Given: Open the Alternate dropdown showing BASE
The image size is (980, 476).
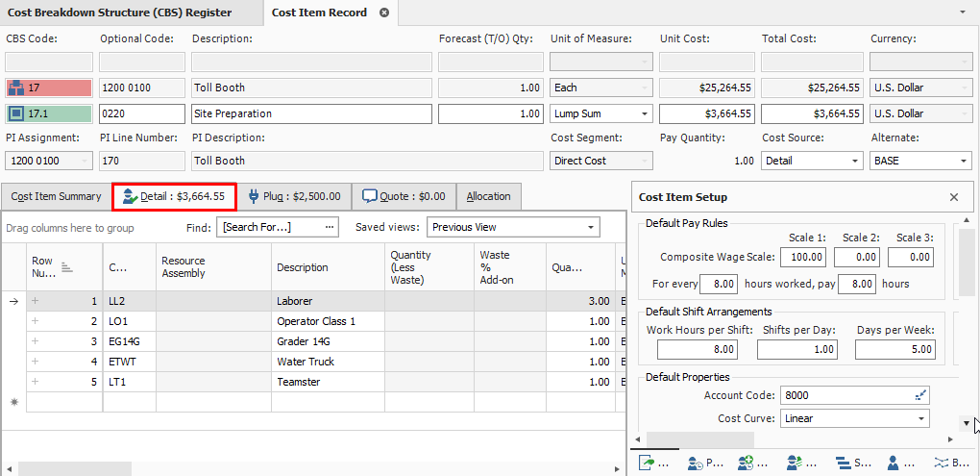Looking at the screenshot, I should point(964,161).
